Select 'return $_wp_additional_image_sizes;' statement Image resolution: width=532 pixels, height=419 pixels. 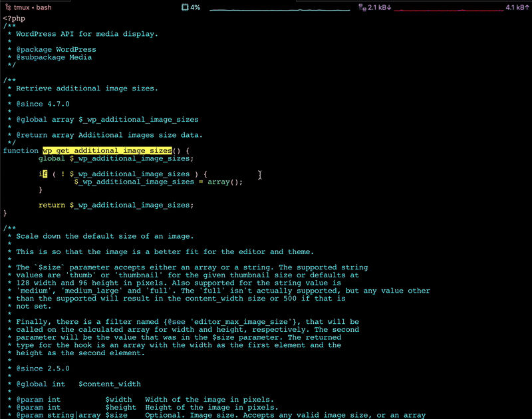[116, 206]
